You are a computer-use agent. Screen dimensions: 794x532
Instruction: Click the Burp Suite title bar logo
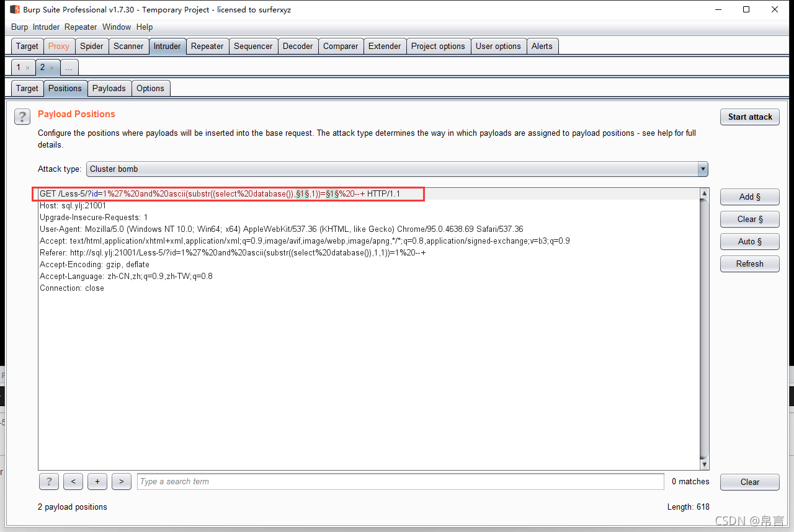tap(15, 9)
